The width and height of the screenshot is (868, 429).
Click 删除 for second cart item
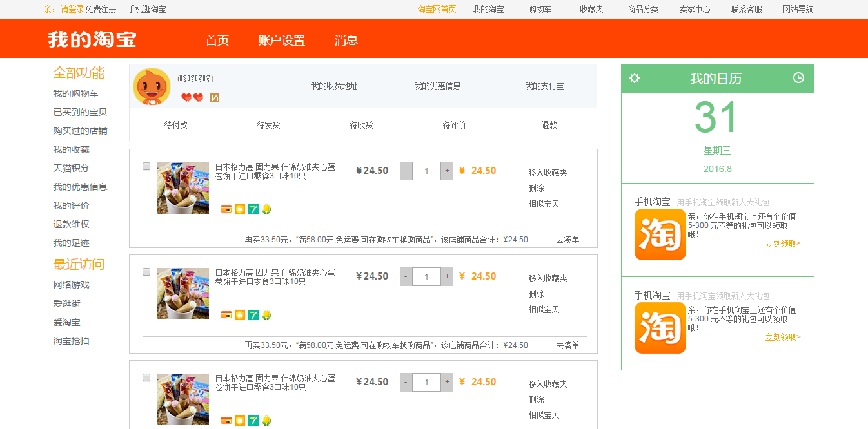pos(536,294)
